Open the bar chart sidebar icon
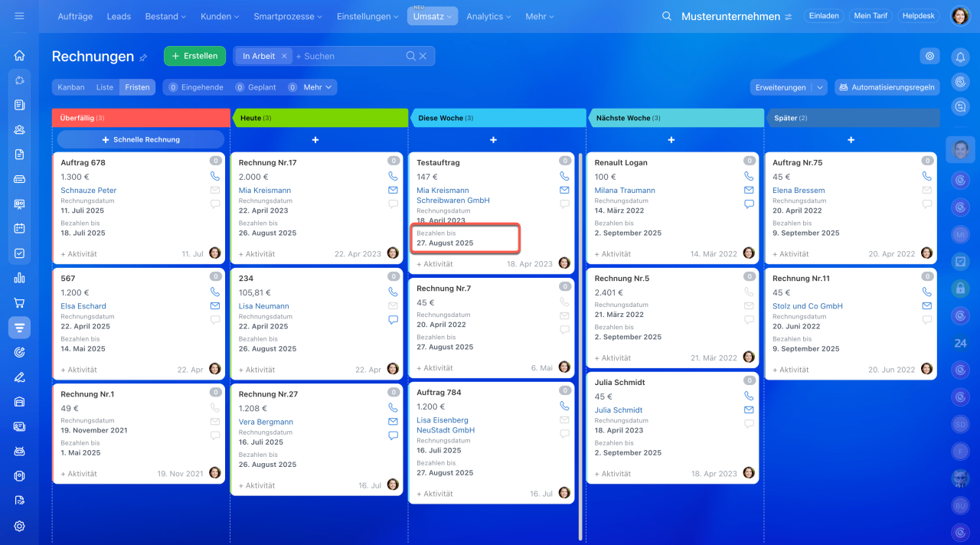This screenshot has height=545, width=980. pos(19,278)
